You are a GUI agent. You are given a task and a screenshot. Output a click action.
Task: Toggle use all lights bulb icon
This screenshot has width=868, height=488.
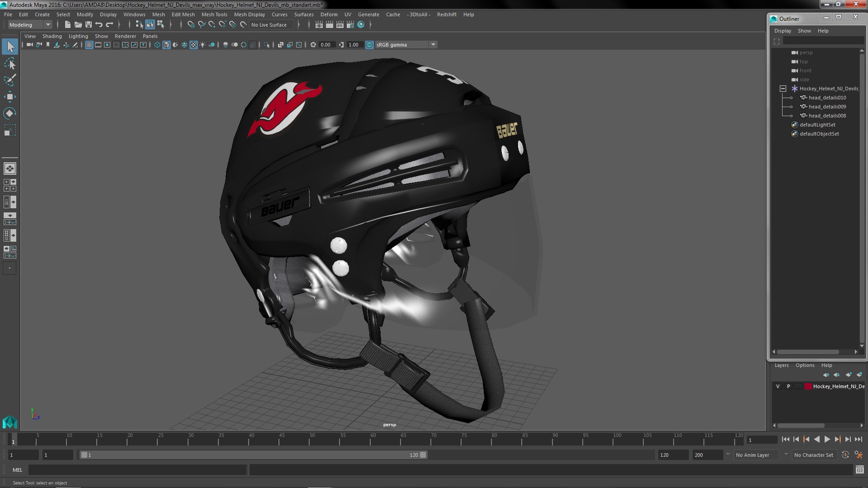203,45
